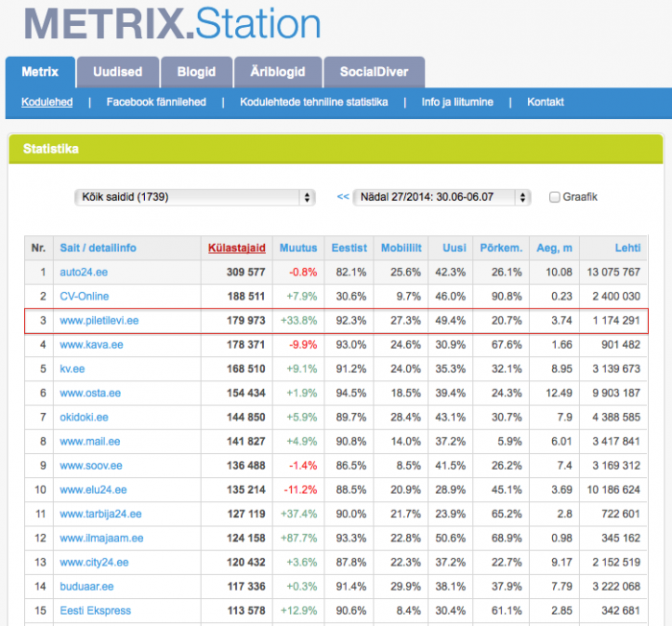Sort by Lehti column header
This screenshot has width=672, height=626.
tap(628, 248)
